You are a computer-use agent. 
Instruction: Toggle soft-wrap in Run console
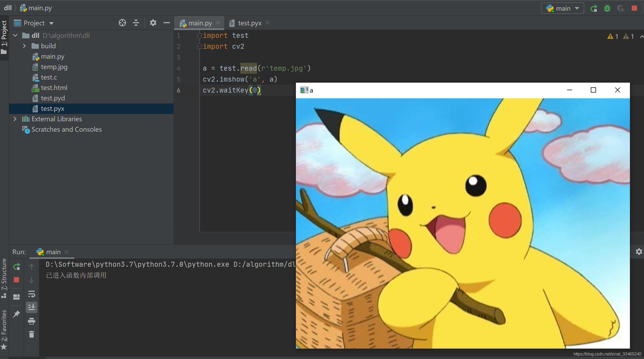pos(32,294)
